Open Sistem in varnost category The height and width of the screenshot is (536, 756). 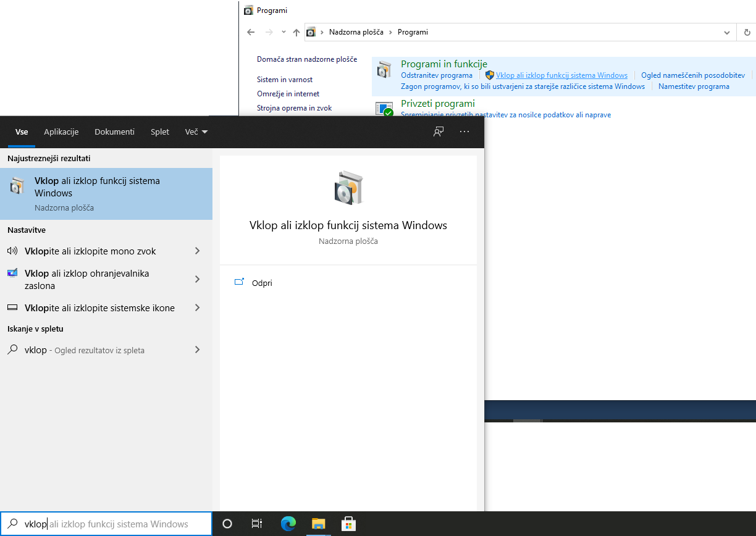click(285, 80)
